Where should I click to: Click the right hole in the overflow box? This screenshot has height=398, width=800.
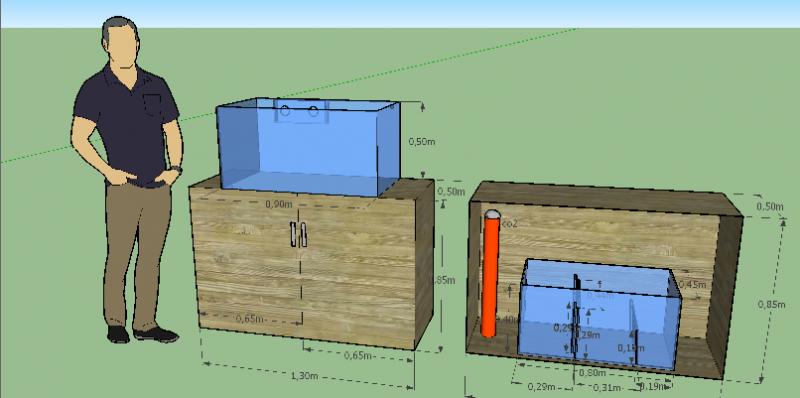click(x=314, y=110)
